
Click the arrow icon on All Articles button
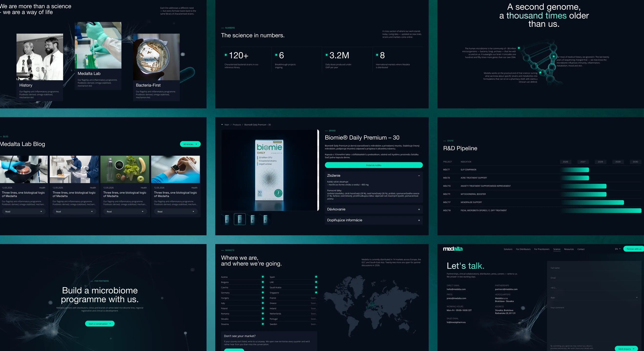pos(196,144)
